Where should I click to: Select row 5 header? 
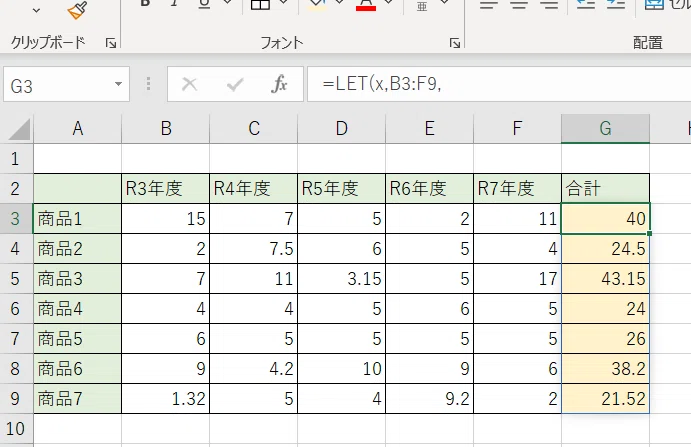point(16,279)
